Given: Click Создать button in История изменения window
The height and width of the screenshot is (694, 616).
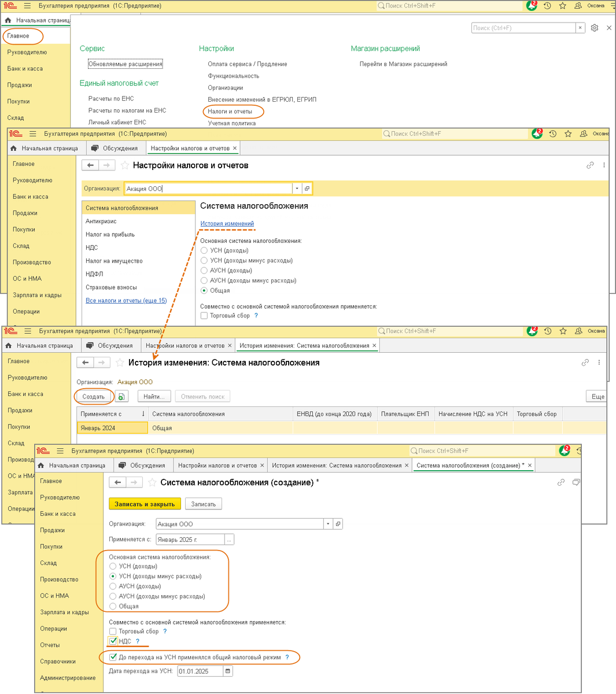Looking at the screenshot, I should (94, 397).
